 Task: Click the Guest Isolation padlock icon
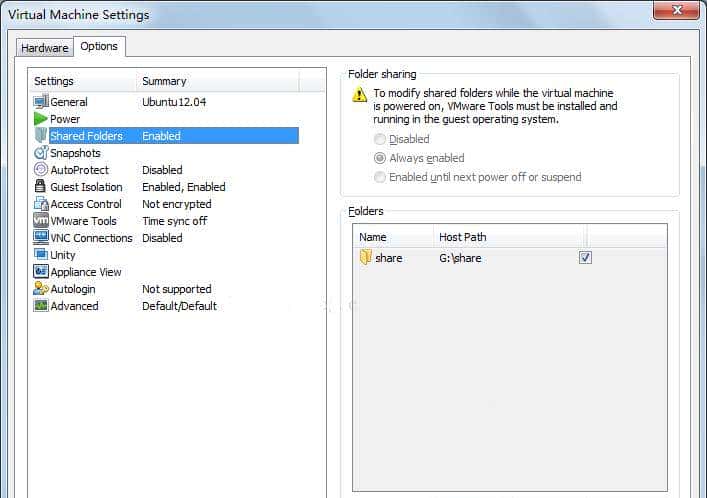point(41,187)
